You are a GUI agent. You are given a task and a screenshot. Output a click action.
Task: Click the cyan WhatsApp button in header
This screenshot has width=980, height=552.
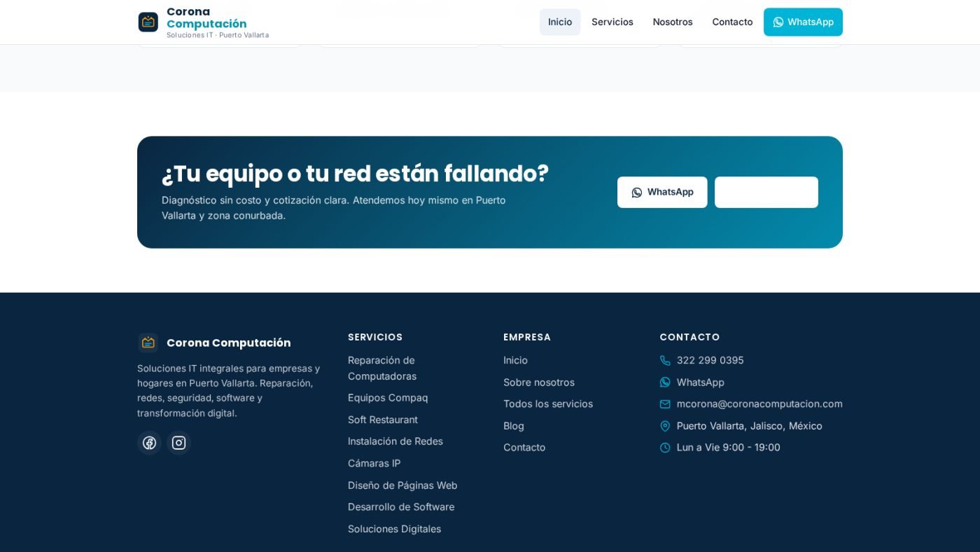pos(803,22)
